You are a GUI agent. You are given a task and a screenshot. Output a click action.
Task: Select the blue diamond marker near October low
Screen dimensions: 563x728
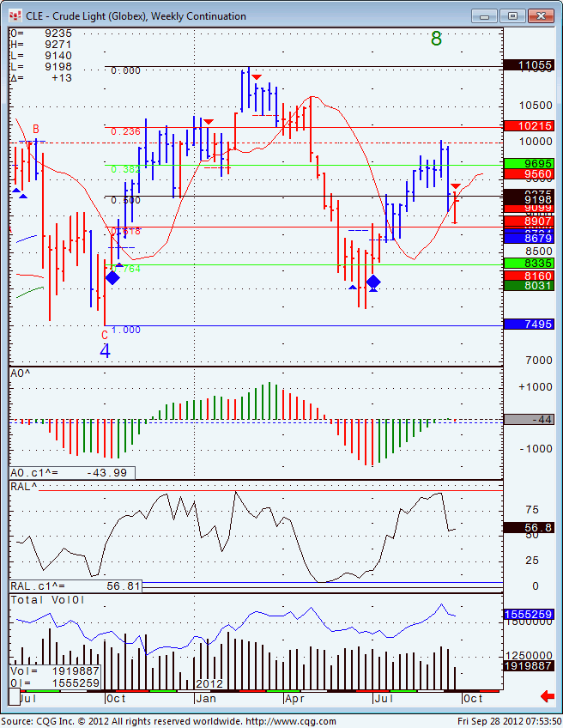click(112, 277)
